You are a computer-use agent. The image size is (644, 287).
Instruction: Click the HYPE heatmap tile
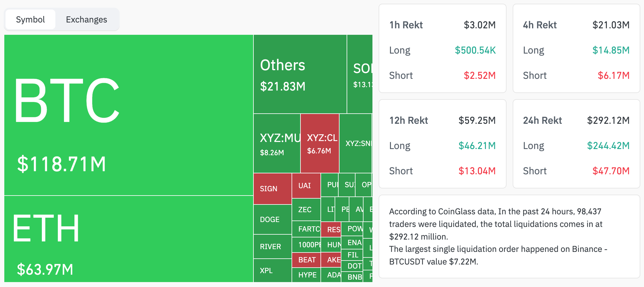[x=306, y=275]
